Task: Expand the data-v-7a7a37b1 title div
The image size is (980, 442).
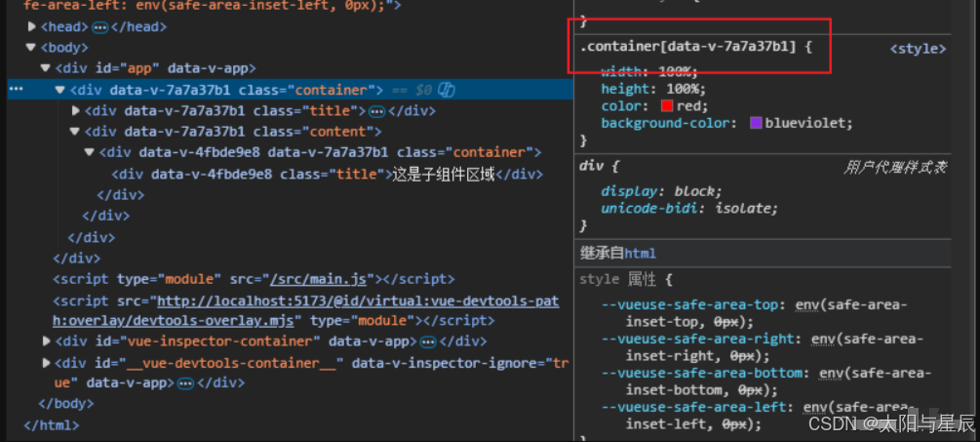Action: coord(76,110)
